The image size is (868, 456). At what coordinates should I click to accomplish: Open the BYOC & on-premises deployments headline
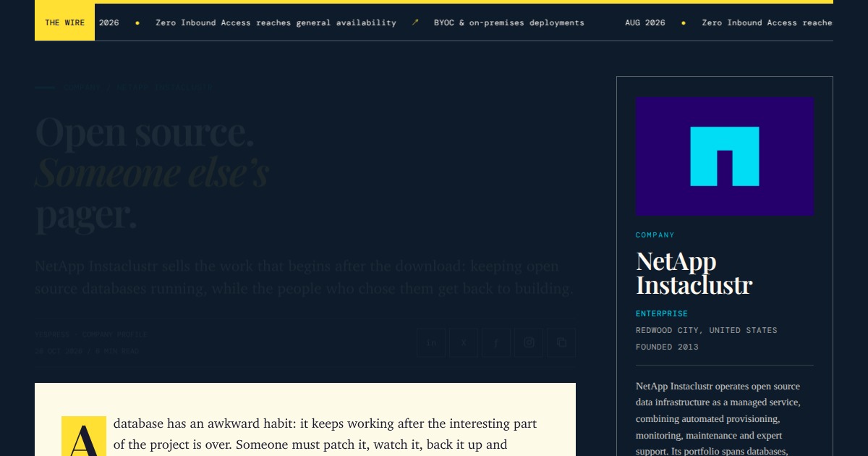509,22
